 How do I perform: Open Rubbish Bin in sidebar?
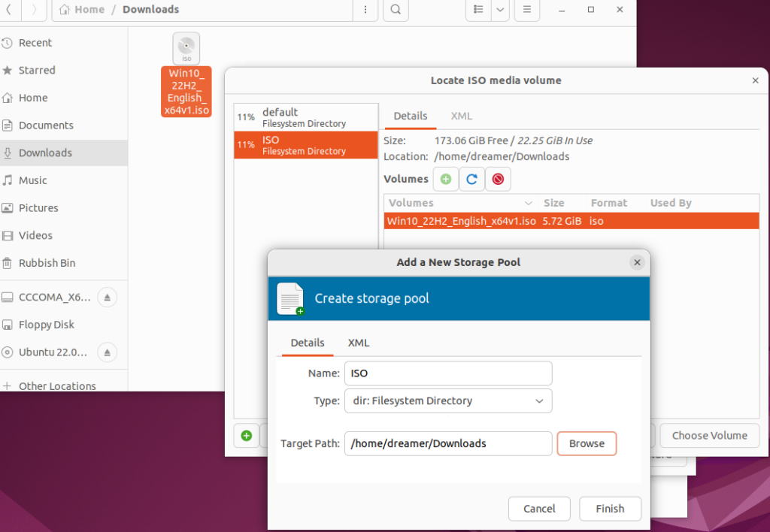click(64, 262)
